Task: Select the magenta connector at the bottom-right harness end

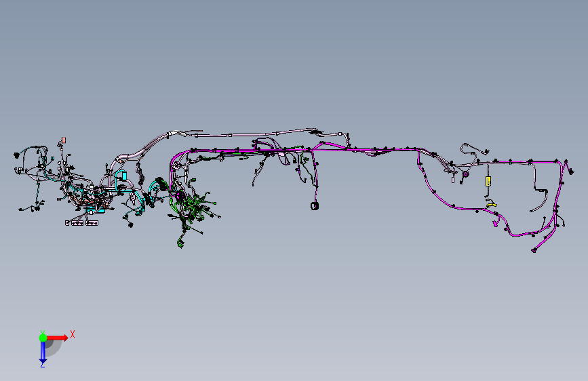Action: 534,250
